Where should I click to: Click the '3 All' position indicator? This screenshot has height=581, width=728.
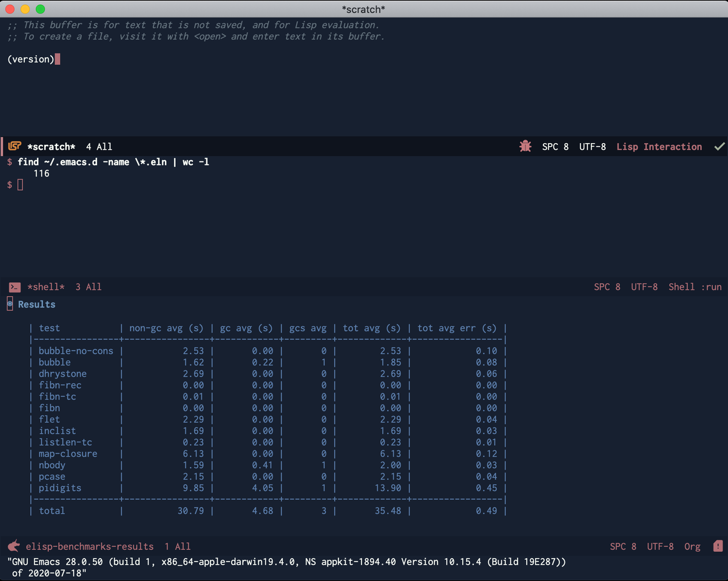[x=89, y=287]
